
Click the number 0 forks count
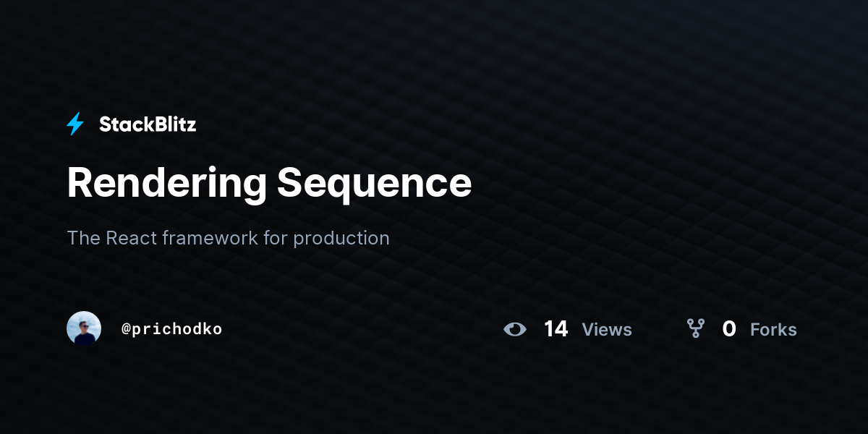coord(729,329)
